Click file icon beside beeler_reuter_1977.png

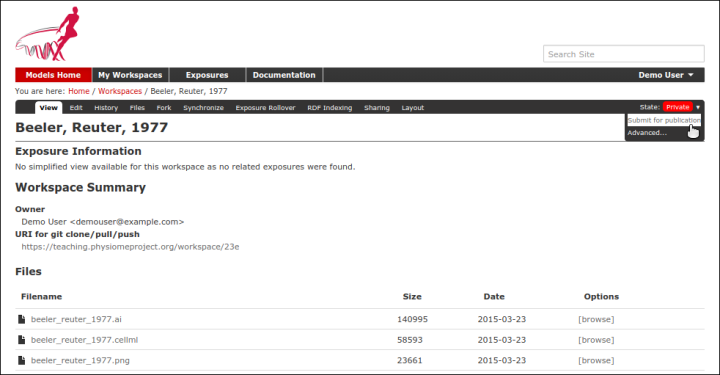[x=21, y=360]
